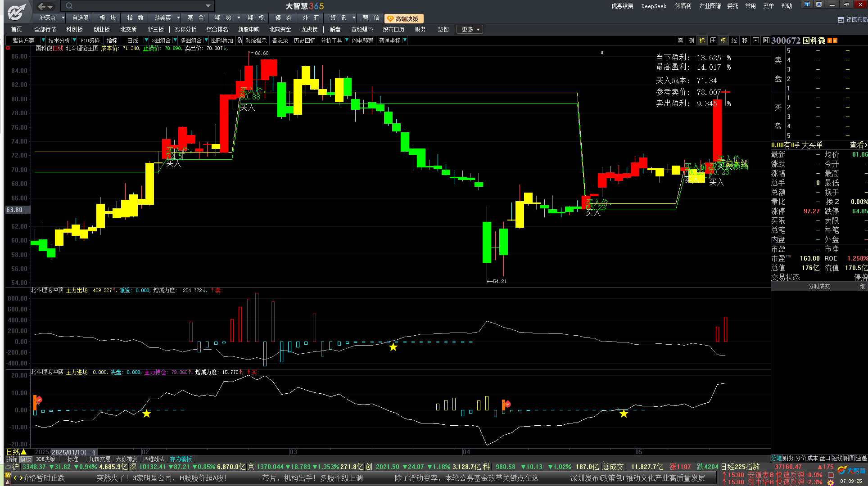Click the 大智慧 logo in bottom corner
This screenshot has width=868, height=486.
point(851,470)
